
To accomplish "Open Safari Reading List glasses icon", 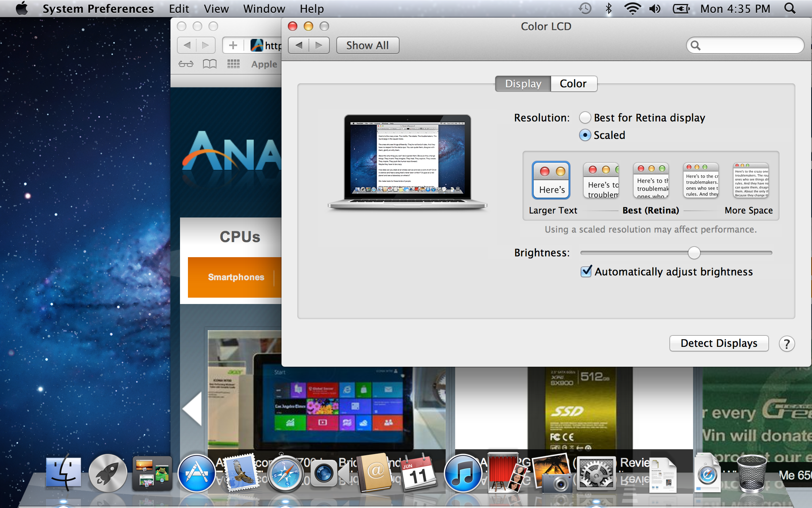I will [186, 64].
